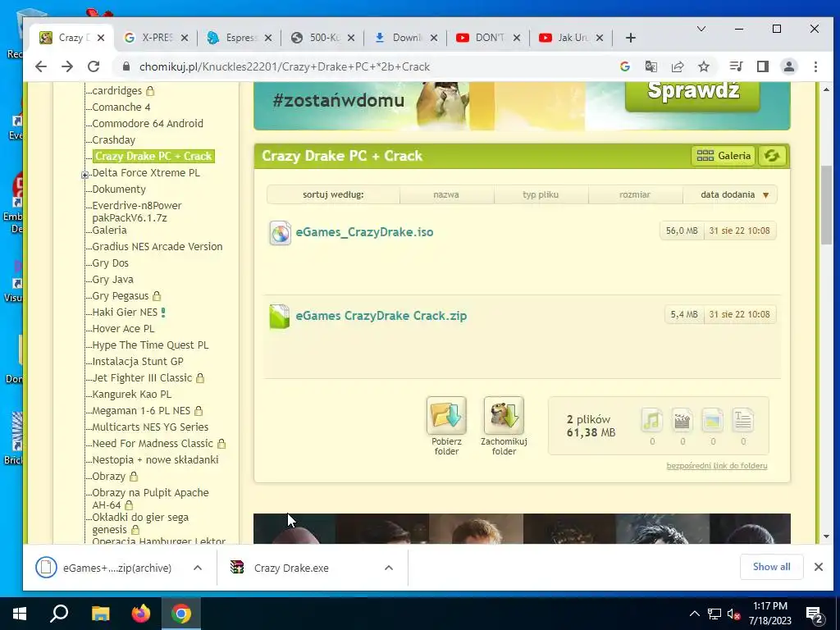Open File Explorer from taskbar
Viewport: 840px width, 630px height.
click(100, 614)
